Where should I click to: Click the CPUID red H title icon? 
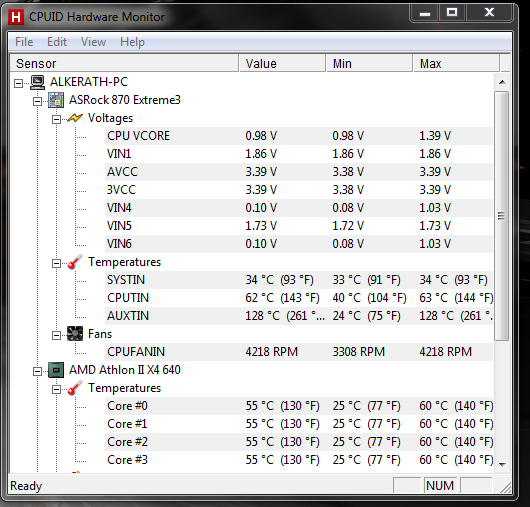coord(16,17)
